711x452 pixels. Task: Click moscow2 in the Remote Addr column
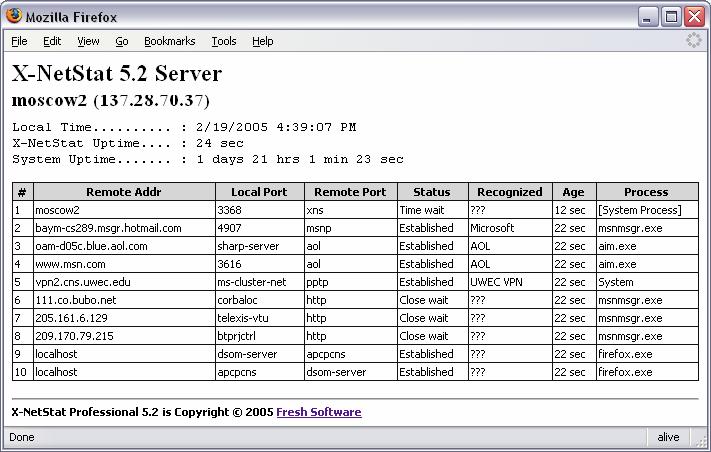(x=58, y=210)
